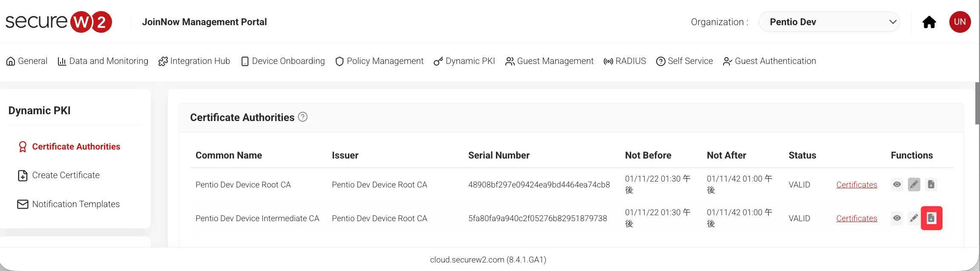Viewport: 980px width, 271px height.
Task: Select Certificate Authorities in the sidebar
Action: [69, 147]
